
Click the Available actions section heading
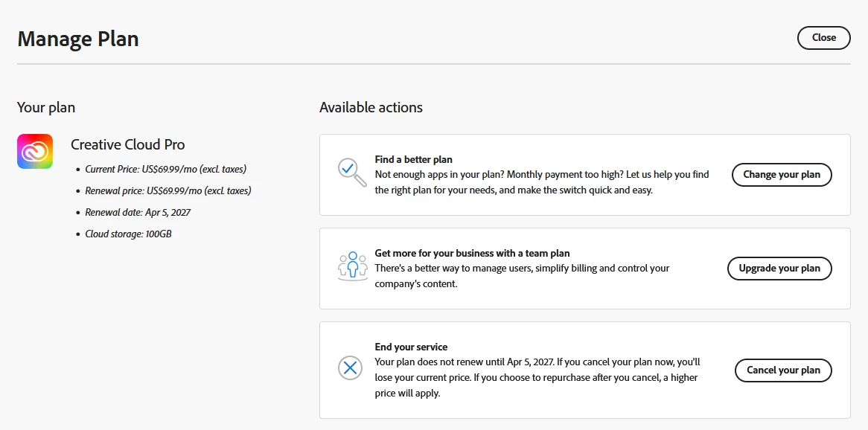pos(371,107)
